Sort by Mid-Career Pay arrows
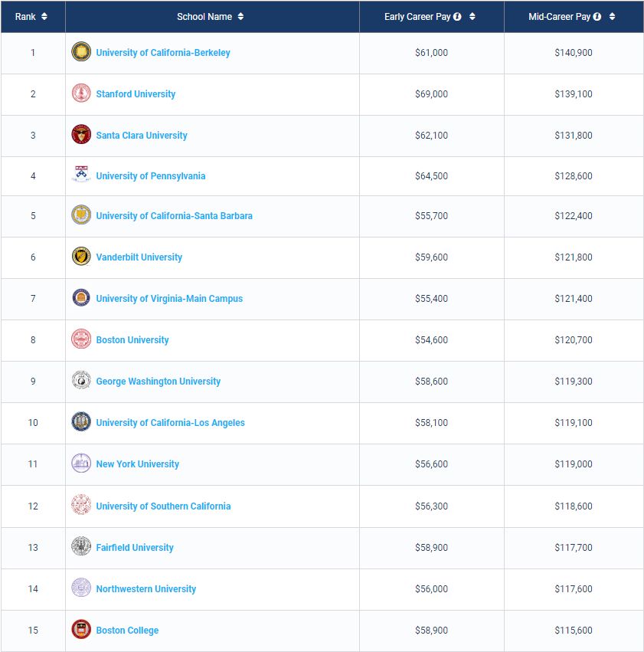644x652 pixels. 612,17
